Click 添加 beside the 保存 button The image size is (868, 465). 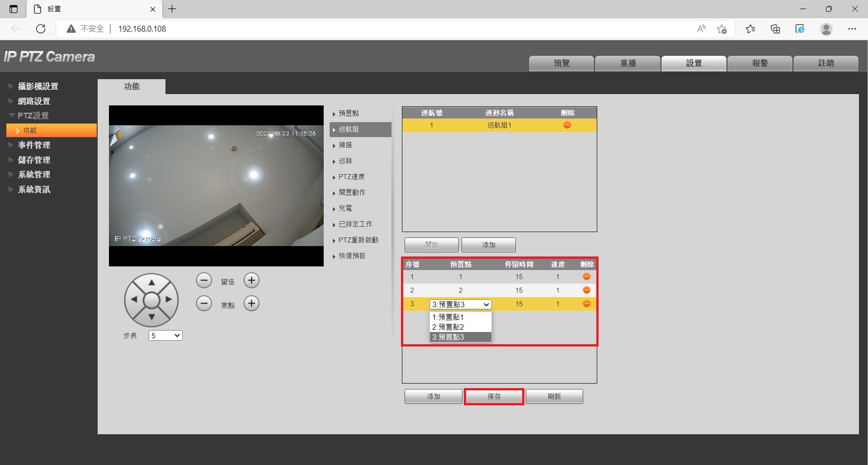[433, 396]
